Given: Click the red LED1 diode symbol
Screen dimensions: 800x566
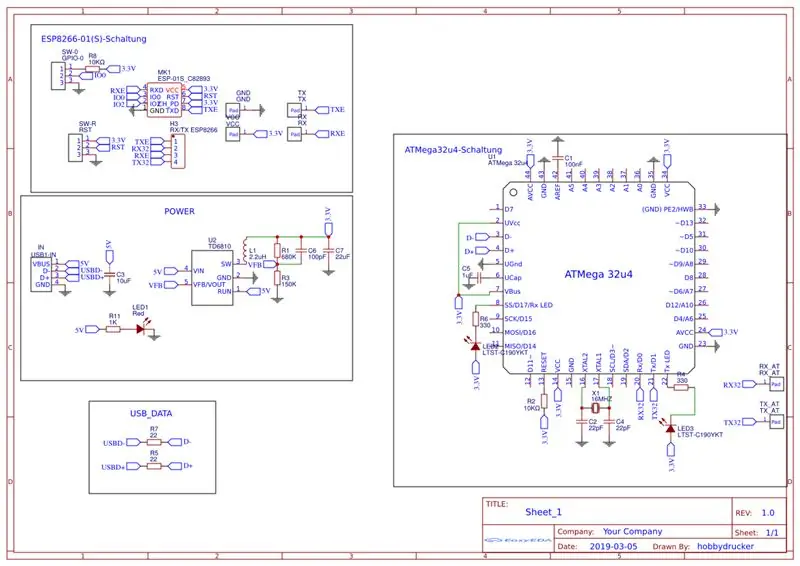Looking at the screenshot, I should pos(141,329).
